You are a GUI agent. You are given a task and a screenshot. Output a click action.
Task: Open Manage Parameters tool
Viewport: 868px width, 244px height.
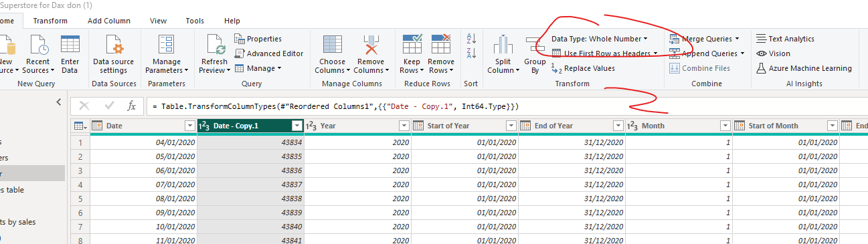166,54
